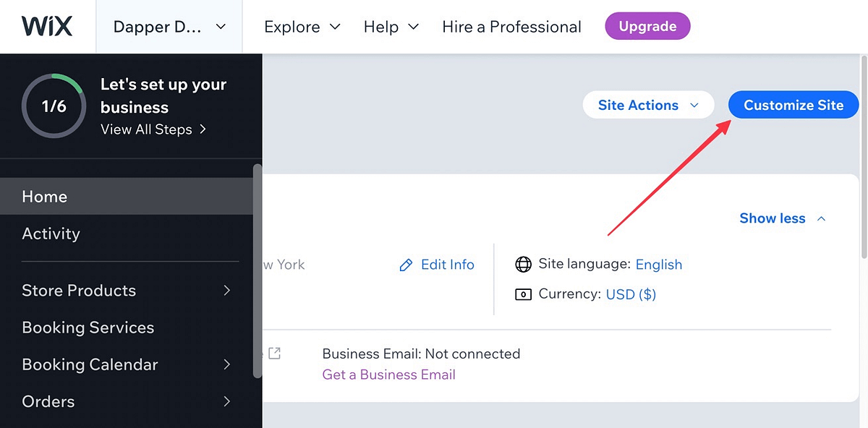Expand the Orders submenu arrow
868x428 pixels.
coord(226,401)
